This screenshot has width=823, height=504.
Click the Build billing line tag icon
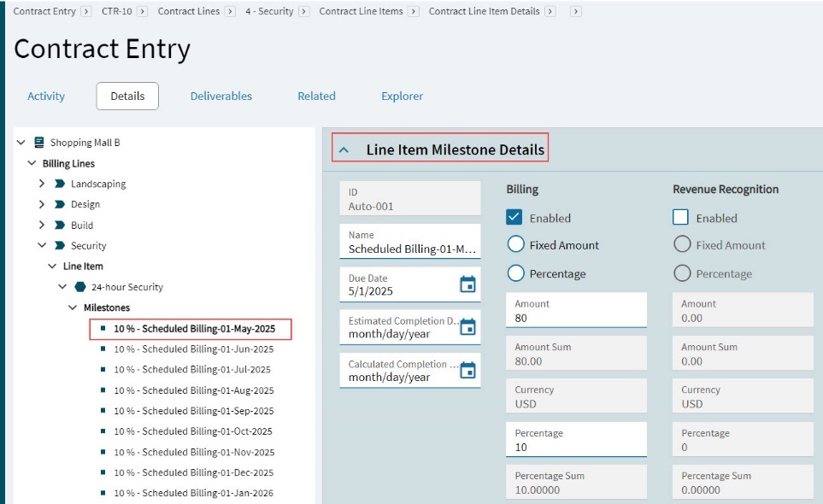(60, 225)
